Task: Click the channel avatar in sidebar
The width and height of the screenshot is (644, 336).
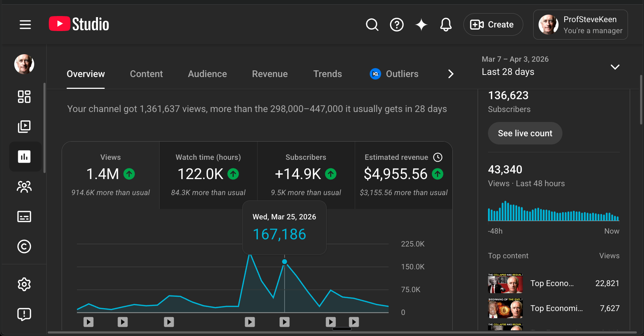Action: (24, 64)
